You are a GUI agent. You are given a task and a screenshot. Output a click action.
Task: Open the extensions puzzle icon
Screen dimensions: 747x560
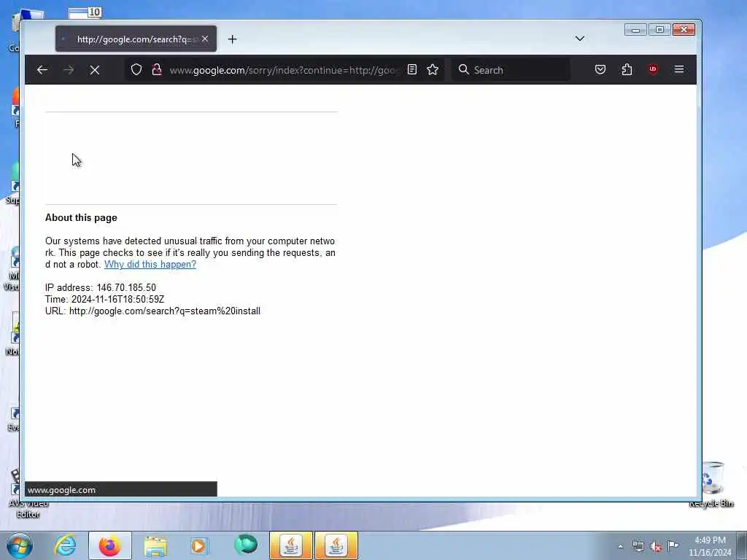(627, 69)
